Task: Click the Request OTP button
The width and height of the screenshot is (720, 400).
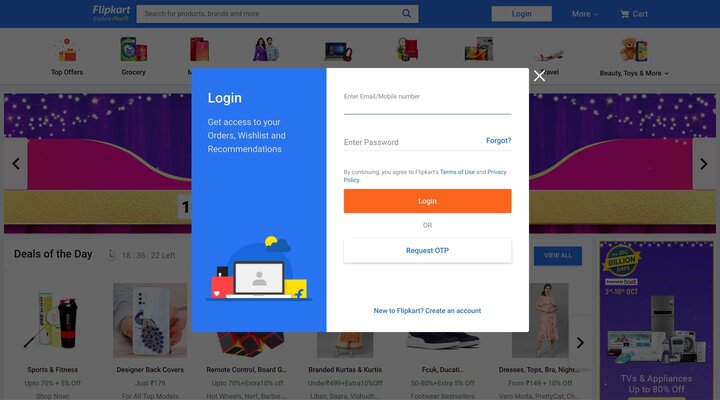Action: 427,251
